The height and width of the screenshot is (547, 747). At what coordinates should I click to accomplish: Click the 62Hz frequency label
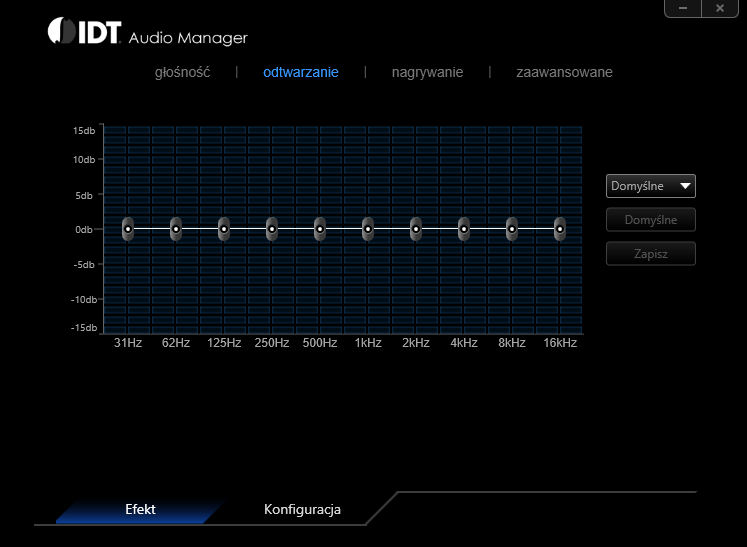tap(176, 343)
